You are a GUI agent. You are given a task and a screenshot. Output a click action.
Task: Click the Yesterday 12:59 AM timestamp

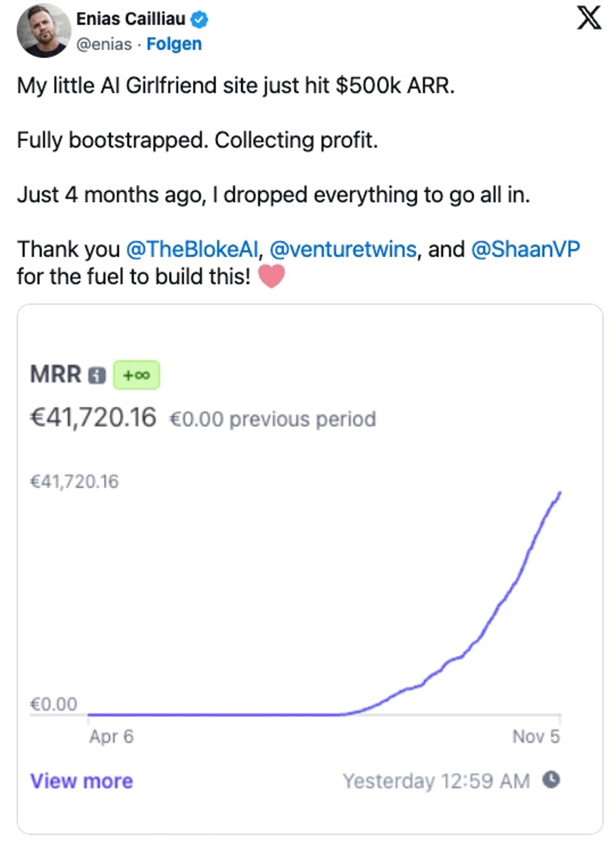coord(436,781)
